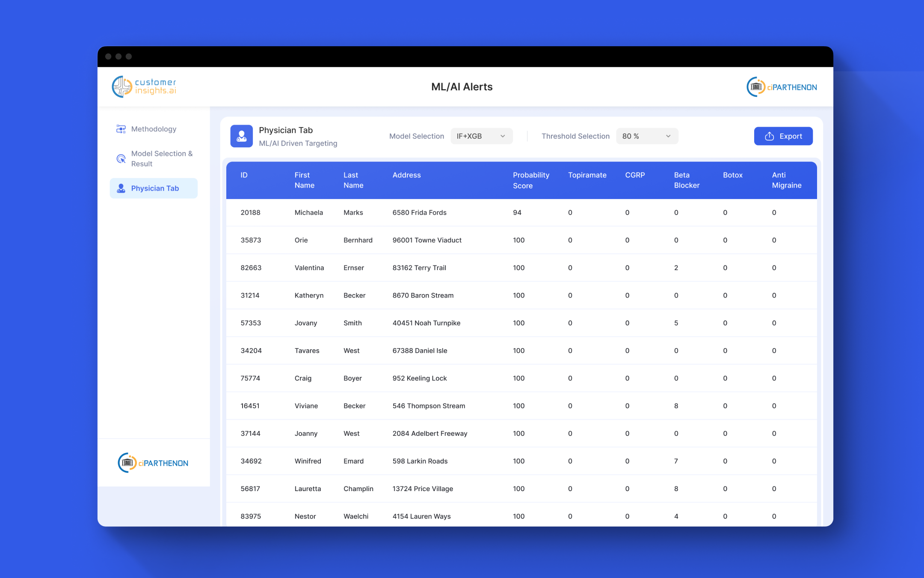Click the address 40451 Noah Turnpike
924x578 pixels.
pyautogui.click(x=426, y=323)
